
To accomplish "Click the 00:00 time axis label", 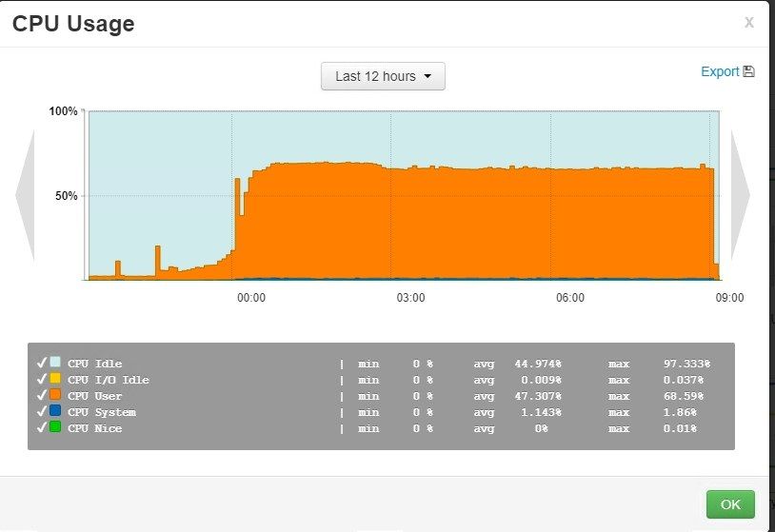I will [x=251, y=298].
